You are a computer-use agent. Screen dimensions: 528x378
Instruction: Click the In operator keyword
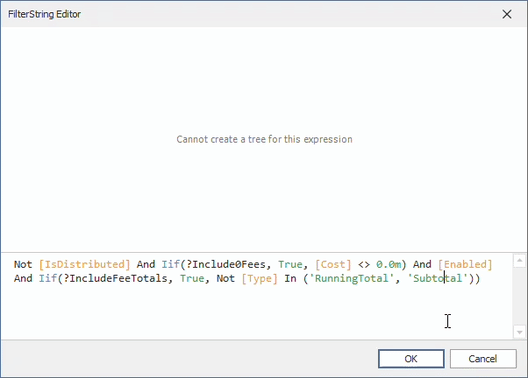(290, 278)
